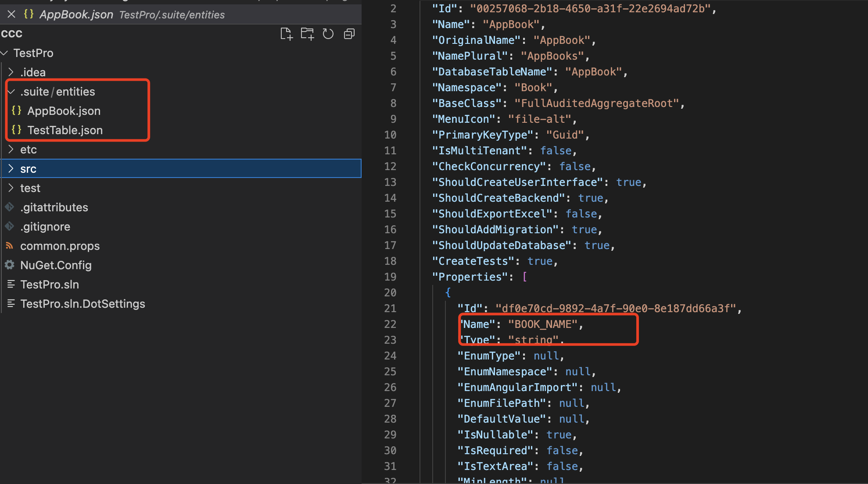The height and width of the screenshot is (484, 868).
Task: Open TestTable.json in the tree
Action: pos(65,130)
